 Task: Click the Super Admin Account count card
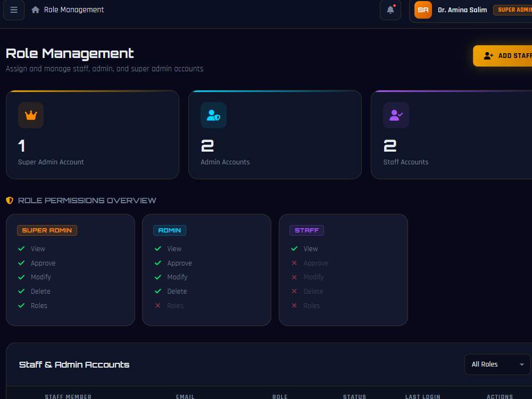click(x=92, y=135)
